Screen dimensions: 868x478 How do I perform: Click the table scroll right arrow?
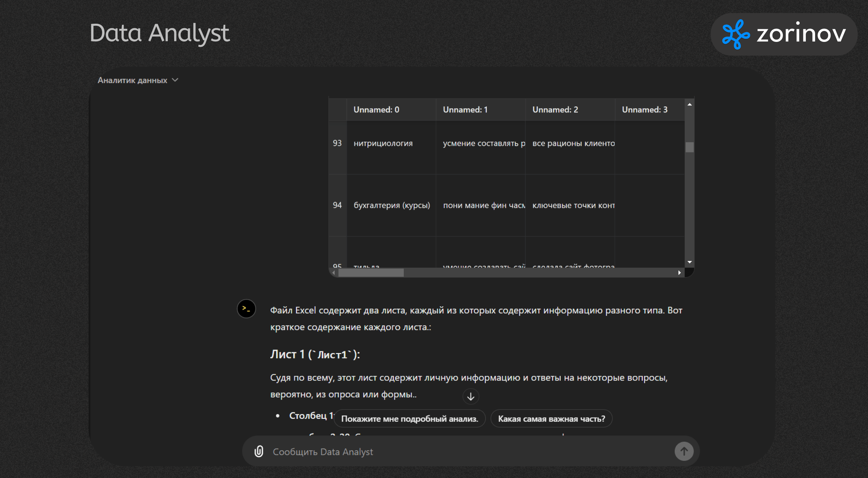point(679,273)
